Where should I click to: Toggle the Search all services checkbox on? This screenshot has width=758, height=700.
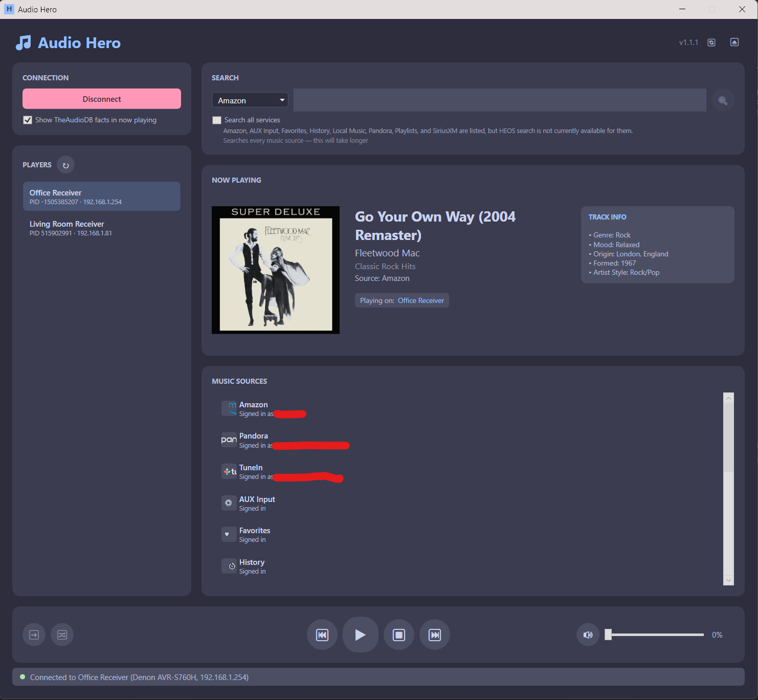click(x=217, y=120)
